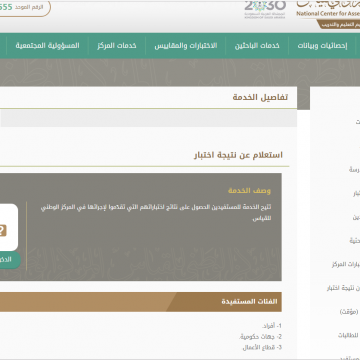Click the list item 3- قطاع الأعمال

262,347
